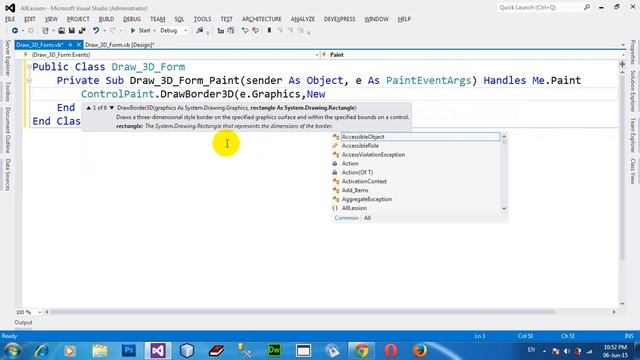Click the decrease indent toolbar icon
This screenshot has height=360, width=640.
(221, 31)
